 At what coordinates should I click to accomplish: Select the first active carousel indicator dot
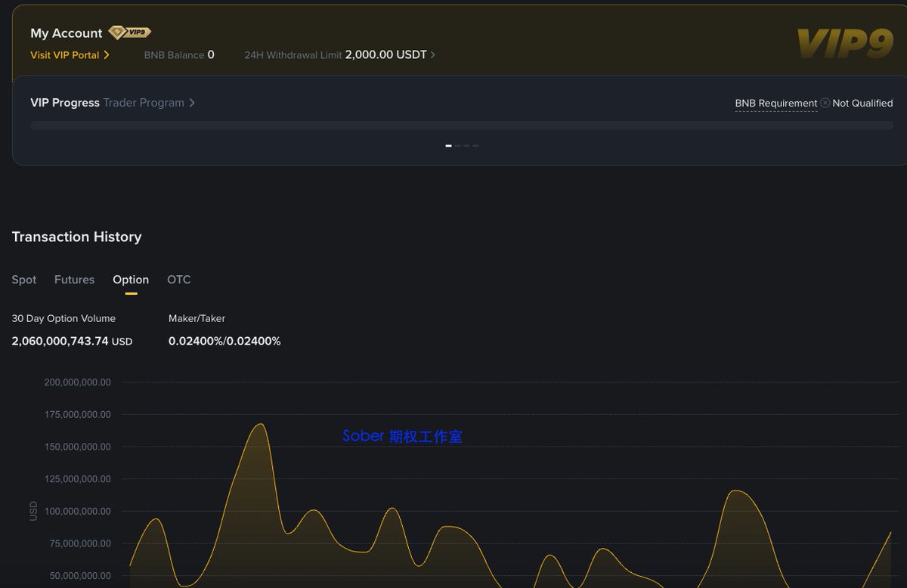click(448, 145)
